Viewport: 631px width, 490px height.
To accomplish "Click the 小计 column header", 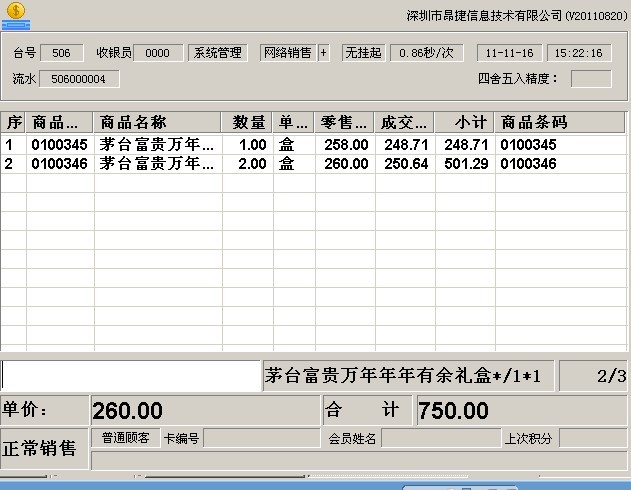I will [464, 122].
